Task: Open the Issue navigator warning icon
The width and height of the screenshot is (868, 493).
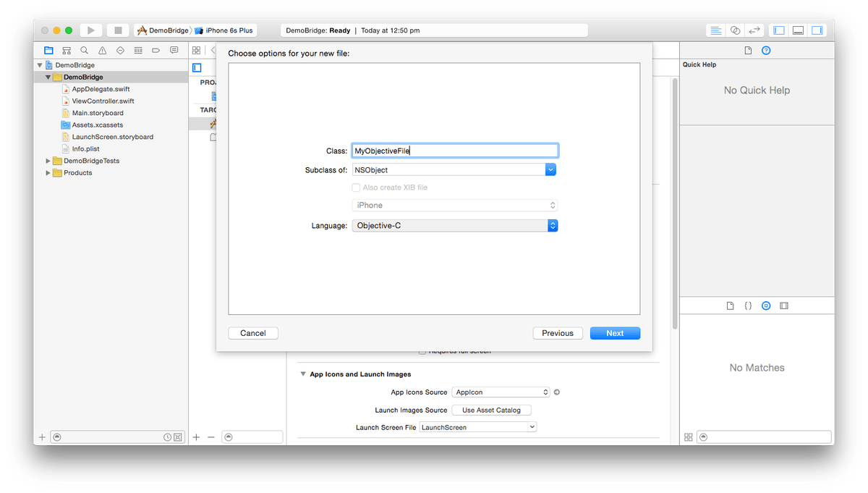Action: click(102, 51)
